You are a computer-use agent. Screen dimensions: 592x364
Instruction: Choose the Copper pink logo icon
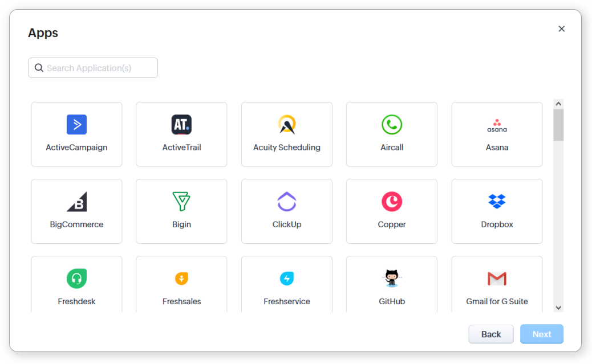pyautogui.click(x=392, y=202)
